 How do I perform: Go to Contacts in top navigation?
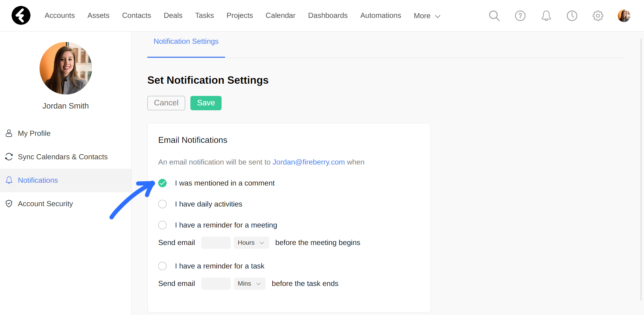136,15
